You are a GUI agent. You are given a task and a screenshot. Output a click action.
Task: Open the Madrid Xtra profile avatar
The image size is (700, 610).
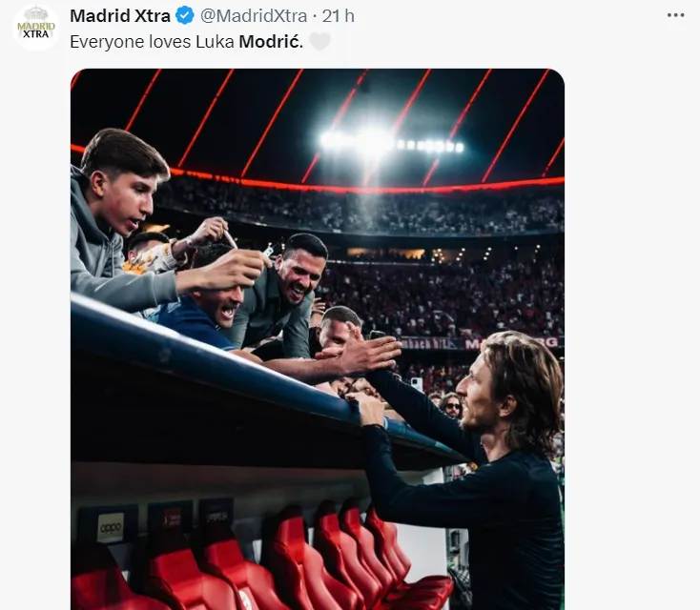tap(36, 27)
